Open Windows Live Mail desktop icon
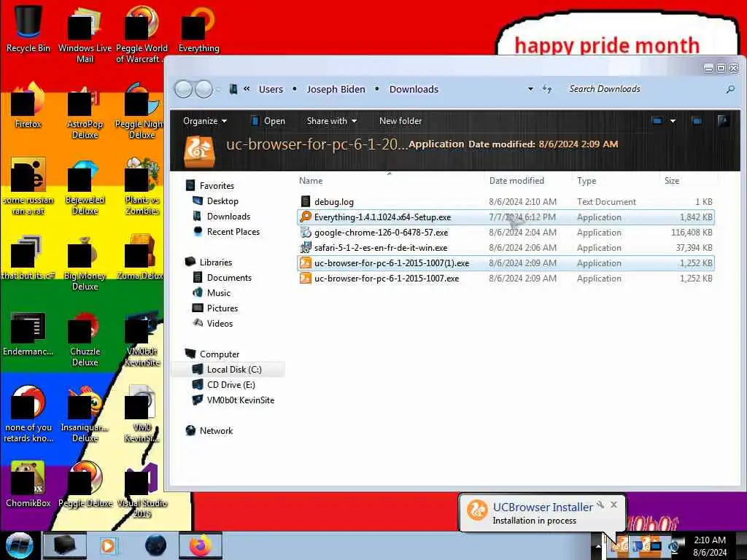Viewport: 747px width, 560px height. coord(85,34)
